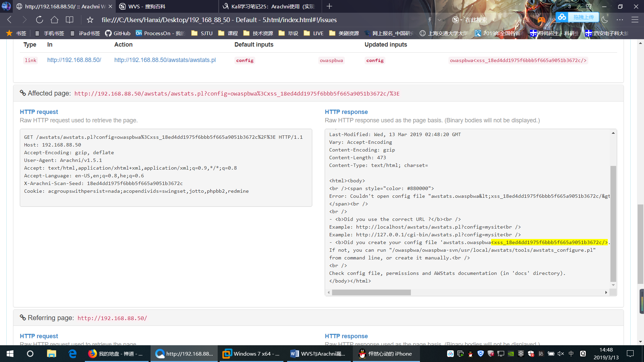Click the lightning speed mode icon
This screenshot has height=362, width=644.
point(430,20)
